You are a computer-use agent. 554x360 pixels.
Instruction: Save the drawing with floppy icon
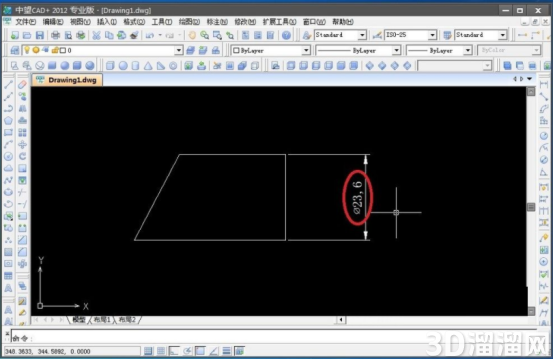pos(40,35)
